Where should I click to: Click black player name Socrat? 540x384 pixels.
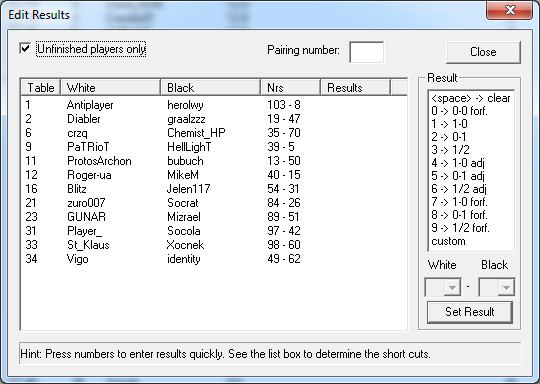click(x=183, y=203)
